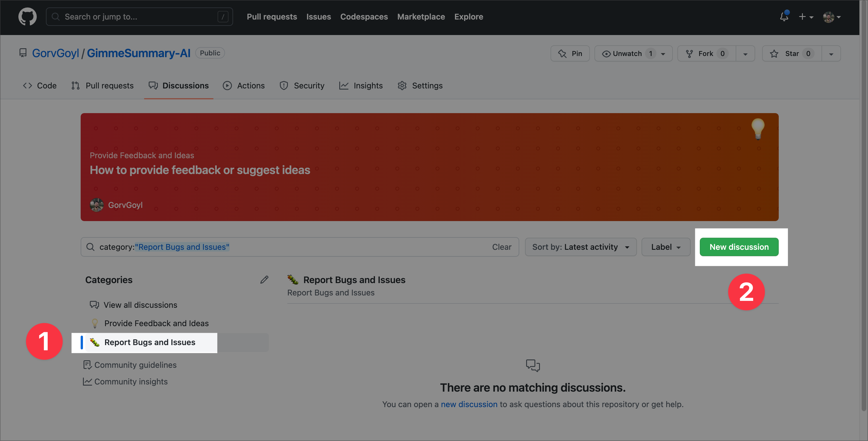The width and height of the screenshot is (868, 441).
Task: Open GorvGoyl owner link in the repo title
Action: (55, 53)
